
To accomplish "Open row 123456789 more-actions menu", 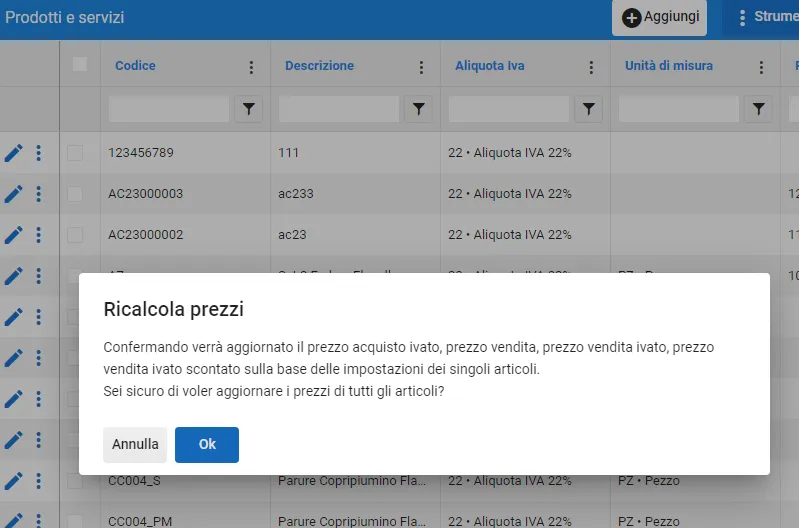I will [39, 153].
